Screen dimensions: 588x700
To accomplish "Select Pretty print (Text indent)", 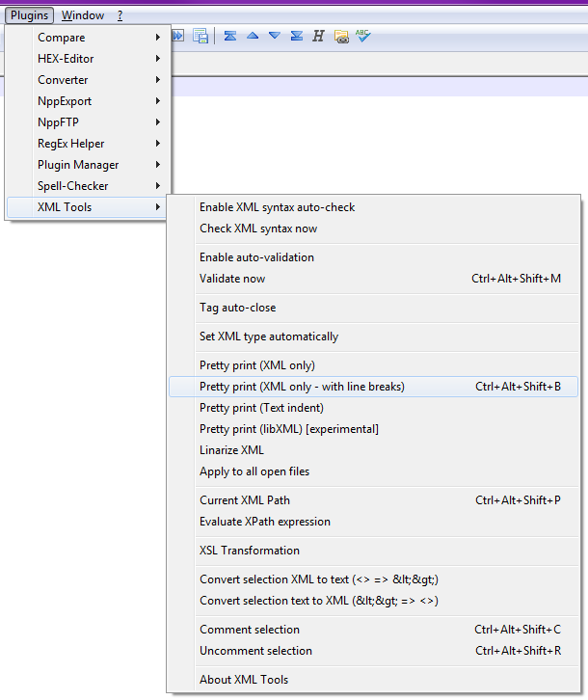I will (x=373, y=408).
